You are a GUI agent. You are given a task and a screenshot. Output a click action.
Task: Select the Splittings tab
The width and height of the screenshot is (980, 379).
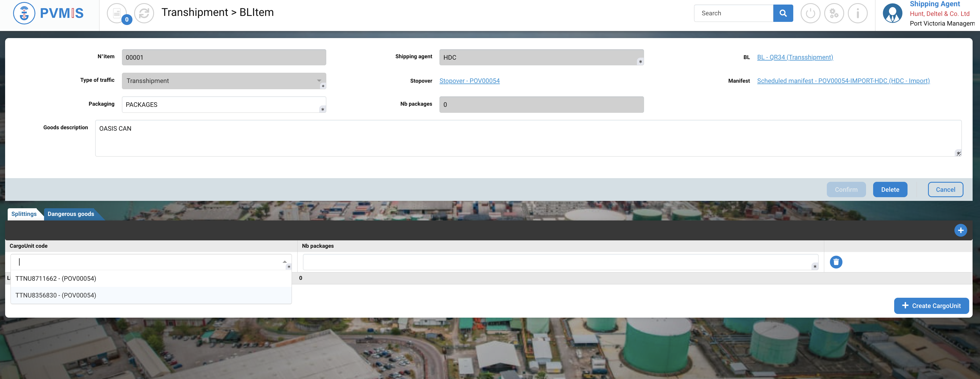pyautogui.click(x=24, y=214)
